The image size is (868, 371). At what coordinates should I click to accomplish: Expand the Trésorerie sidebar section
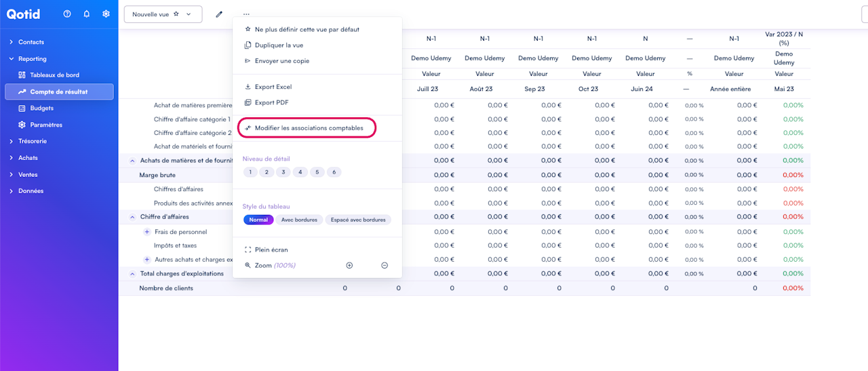click(x=33, y=141)
